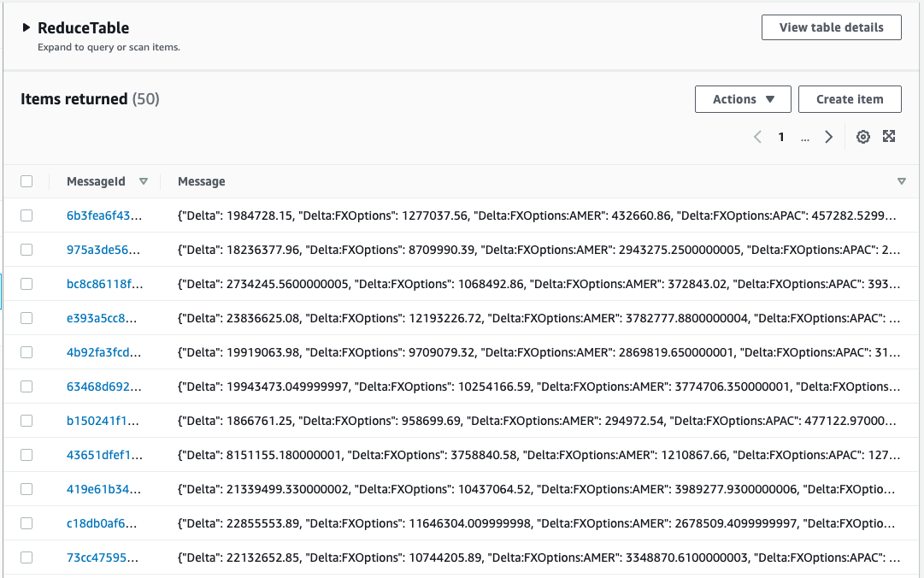Click the Message column header label
The image size is (924, 578).
(x=202, y=181)
